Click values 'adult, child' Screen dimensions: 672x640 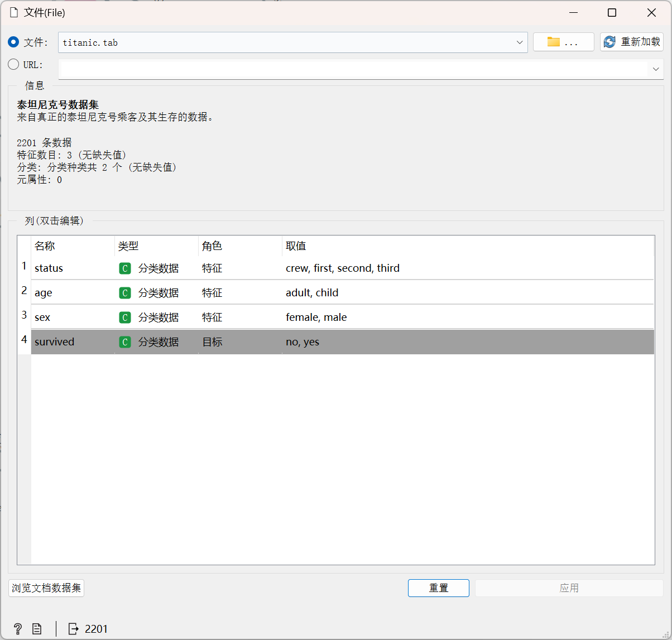312,293
